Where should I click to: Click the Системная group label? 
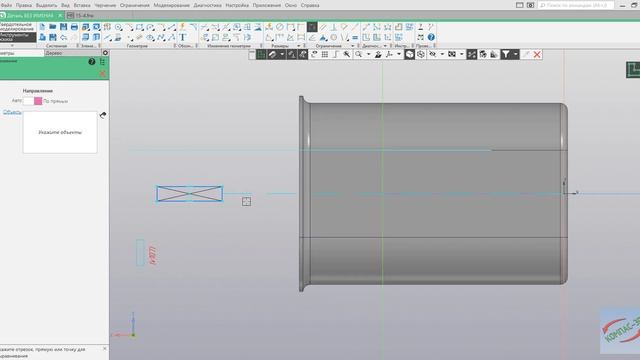[x=56, y=46]
